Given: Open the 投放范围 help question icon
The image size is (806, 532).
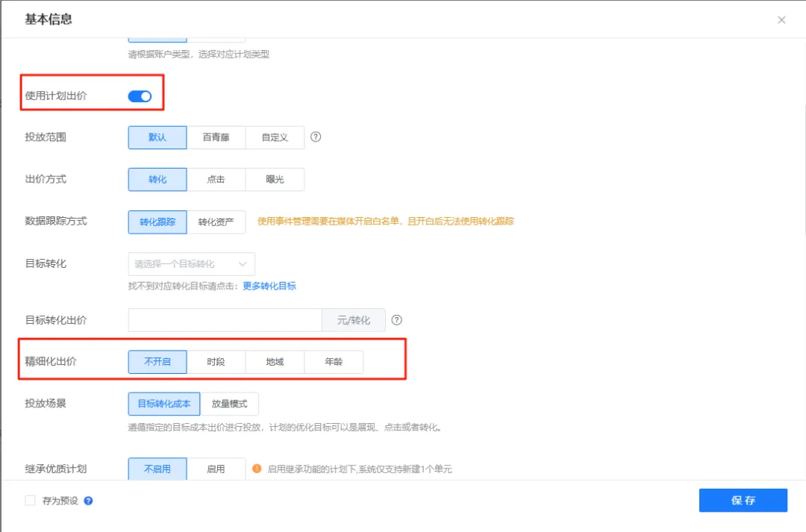Looking at the screenshot, I should pos(316,137).
